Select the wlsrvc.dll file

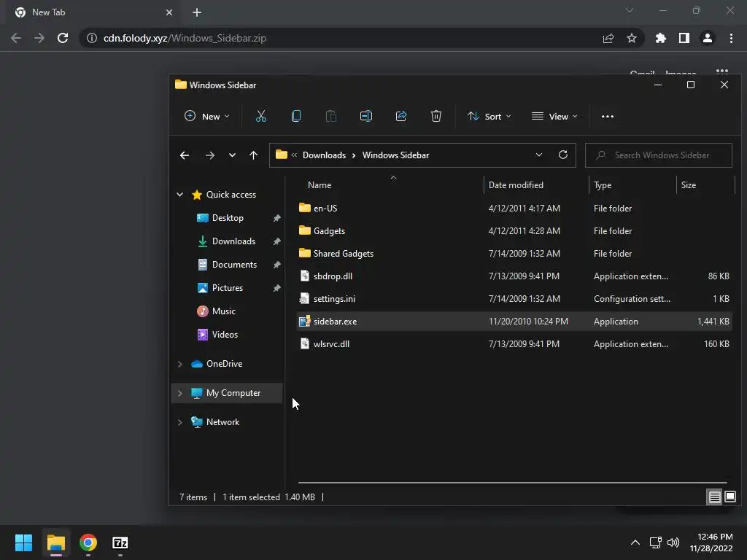(514, 344)
